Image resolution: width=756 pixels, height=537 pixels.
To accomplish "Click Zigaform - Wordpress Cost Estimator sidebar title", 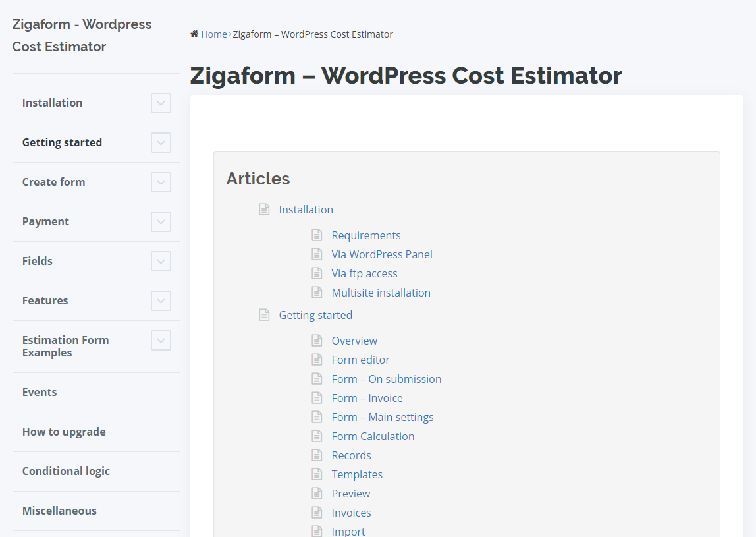I will pyautogui.click(x=82, y=35).
